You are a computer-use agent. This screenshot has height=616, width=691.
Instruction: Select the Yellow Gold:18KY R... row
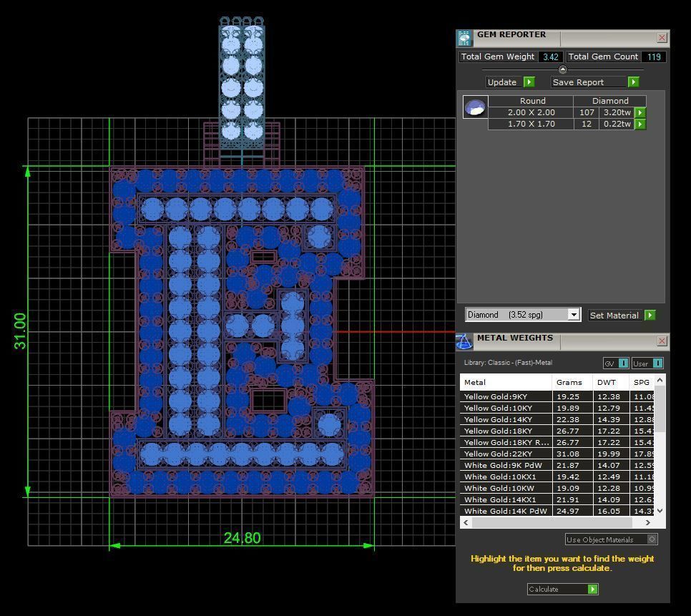pyautogui.click(x=557, y=442)
